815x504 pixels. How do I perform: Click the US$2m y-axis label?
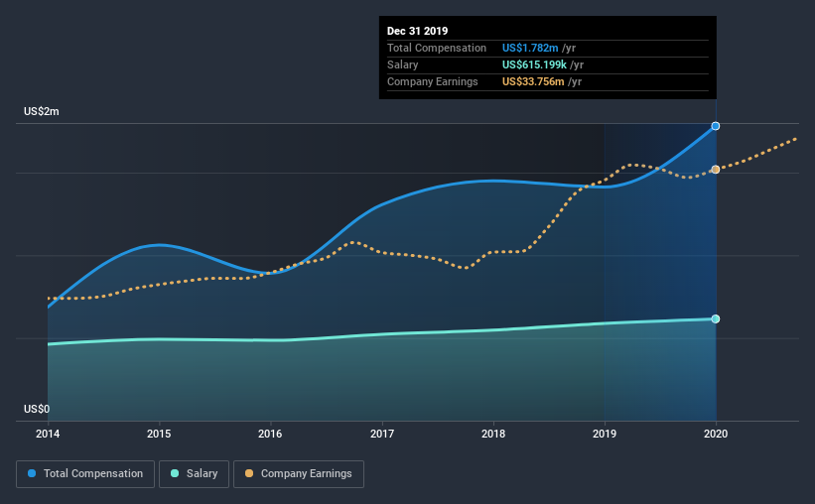[41, 112]
